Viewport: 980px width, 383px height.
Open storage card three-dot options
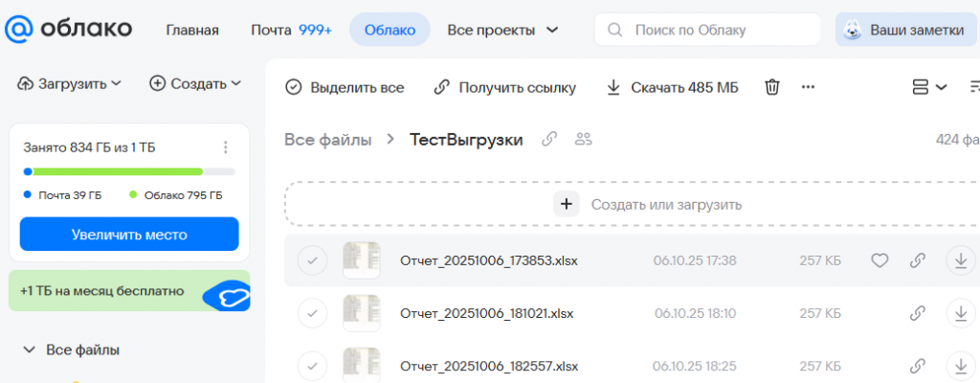(x=226, y=147)
